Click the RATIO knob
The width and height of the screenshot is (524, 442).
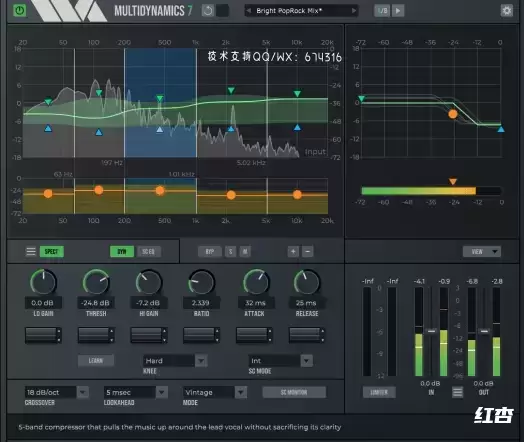(201, 282)
